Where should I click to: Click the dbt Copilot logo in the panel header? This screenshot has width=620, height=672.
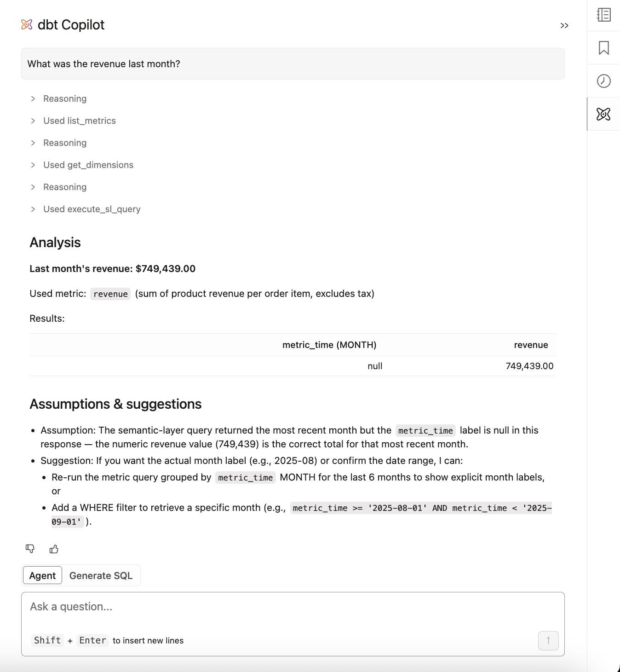(x=27, y=25)
